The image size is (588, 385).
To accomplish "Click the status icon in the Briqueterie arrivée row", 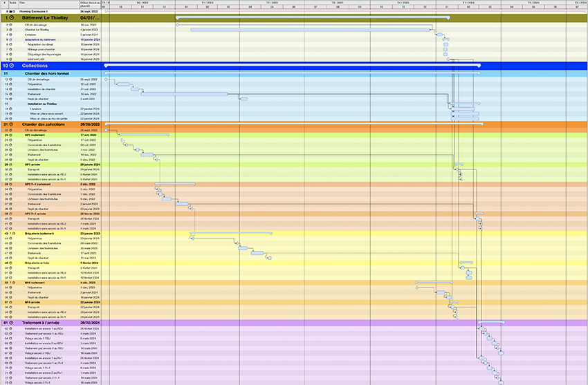I will [x=10, y=263].
